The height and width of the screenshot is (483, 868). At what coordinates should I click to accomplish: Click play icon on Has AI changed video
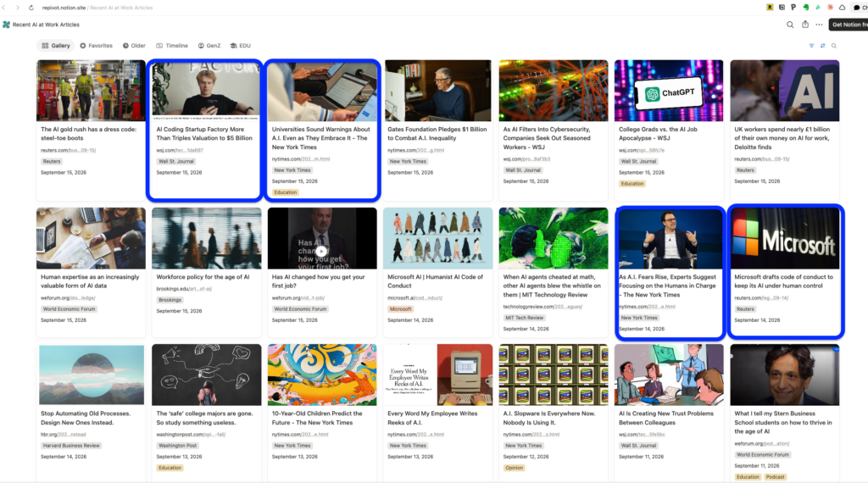(321, 251)
